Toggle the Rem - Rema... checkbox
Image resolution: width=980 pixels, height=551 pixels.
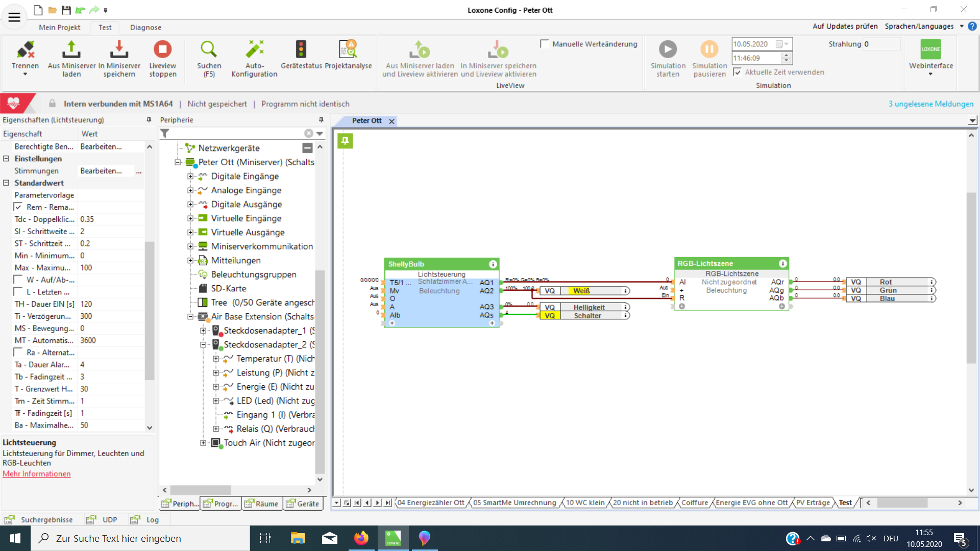[x=18, y=207]
